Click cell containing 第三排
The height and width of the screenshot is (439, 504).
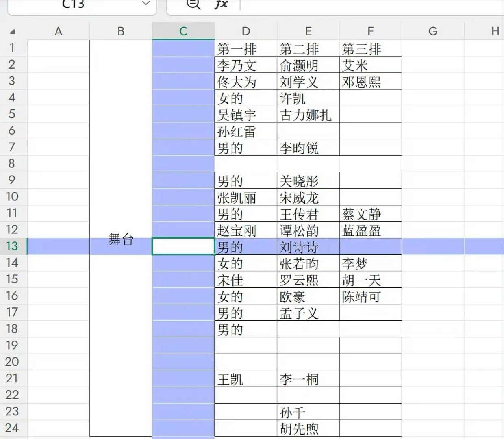370,49
